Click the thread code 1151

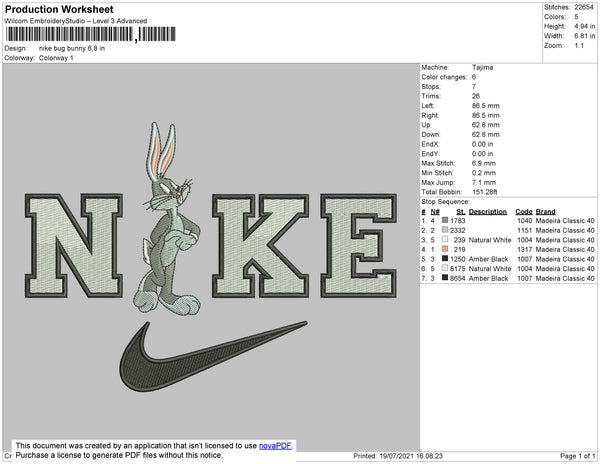tap(525, 230)
